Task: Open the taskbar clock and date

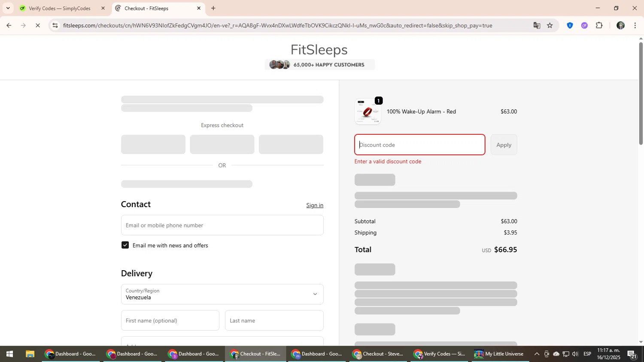Action: pos(608,354)
